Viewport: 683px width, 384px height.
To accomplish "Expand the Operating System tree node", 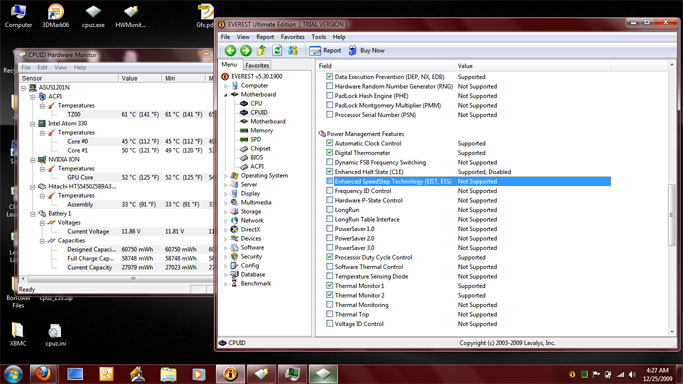I will click(x=226, y=176).
